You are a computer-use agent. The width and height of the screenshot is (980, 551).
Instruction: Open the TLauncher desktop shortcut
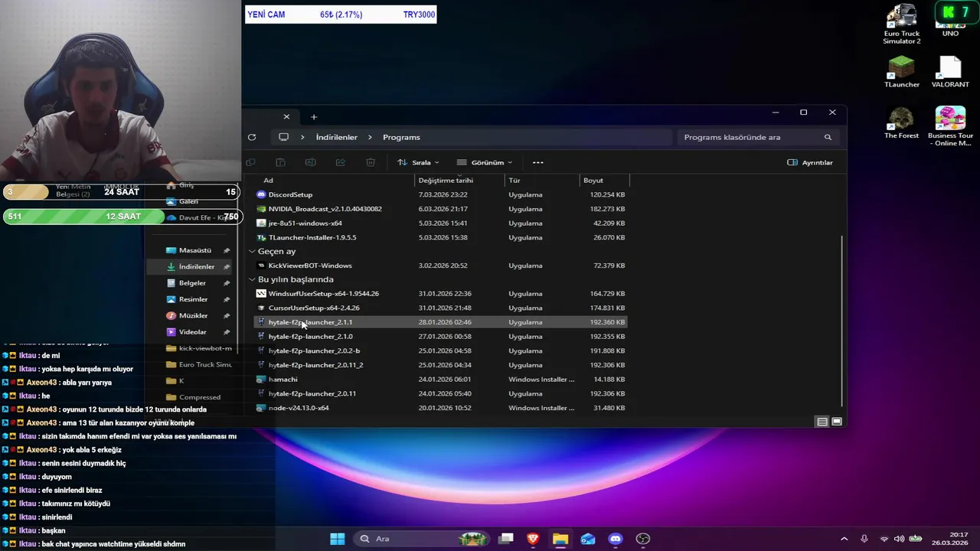(x=902, y=72)
